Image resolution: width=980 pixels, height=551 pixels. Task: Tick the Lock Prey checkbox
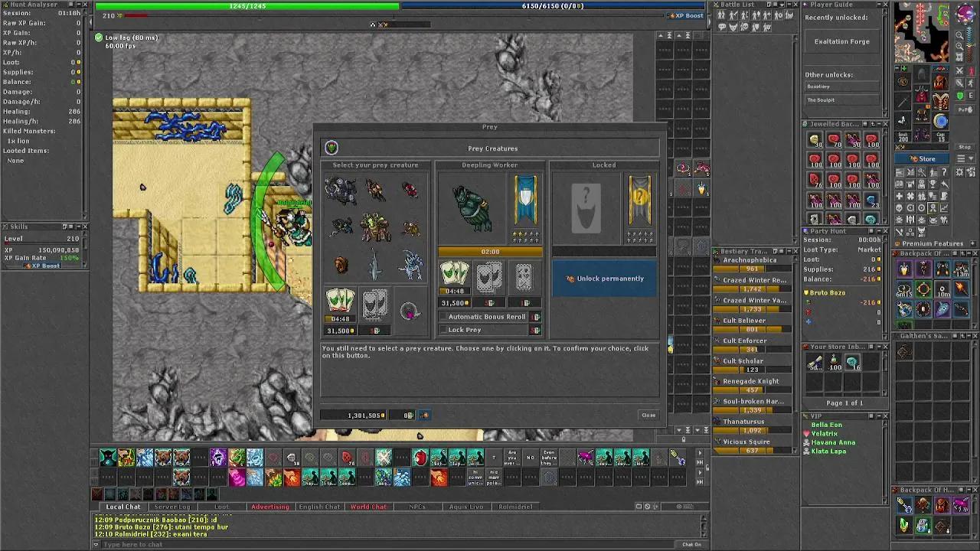point(444,330)
